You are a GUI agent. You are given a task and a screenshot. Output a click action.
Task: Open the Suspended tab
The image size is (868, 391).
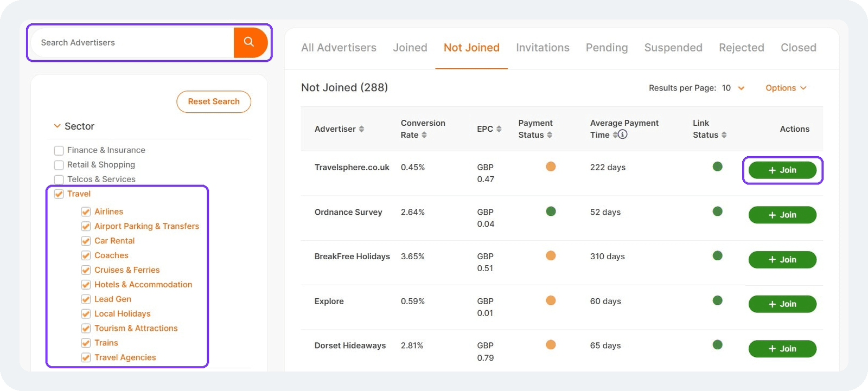(673, 48)
